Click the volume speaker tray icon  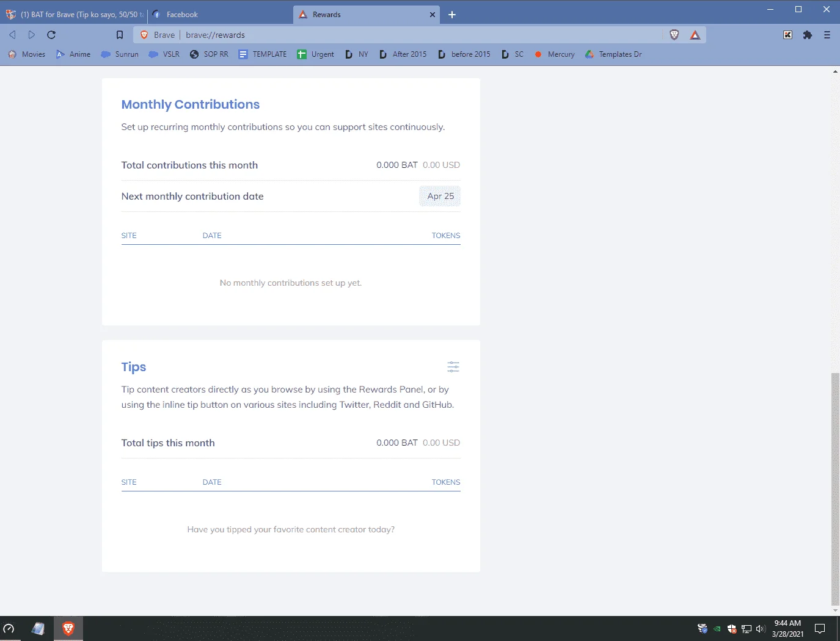761,628
